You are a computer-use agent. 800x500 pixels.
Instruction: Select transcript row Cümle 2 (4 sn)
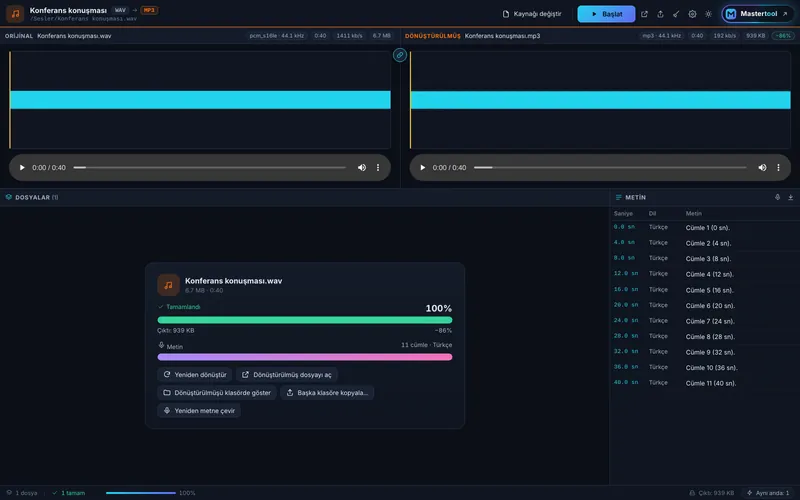tap(705, 243)
